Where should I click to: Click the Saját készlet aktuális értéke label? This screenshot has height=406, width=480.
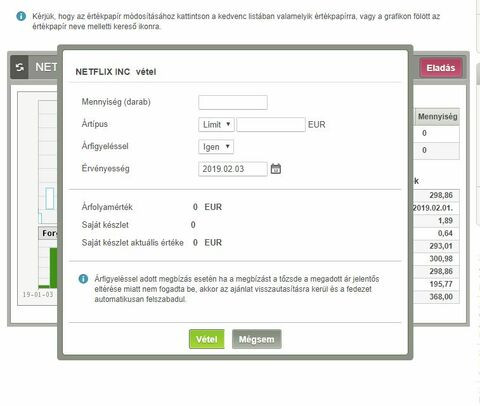click(x=133, y=243)
